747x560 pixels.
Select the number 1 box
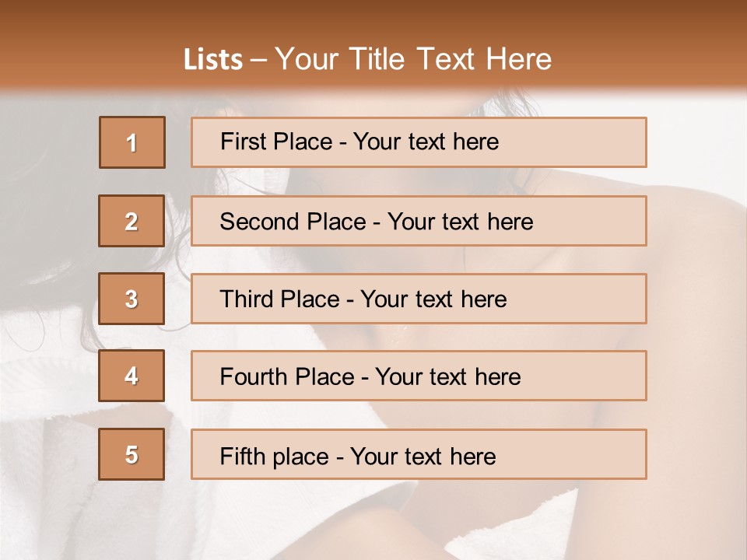pyautogui.click(x=132, y=142)
